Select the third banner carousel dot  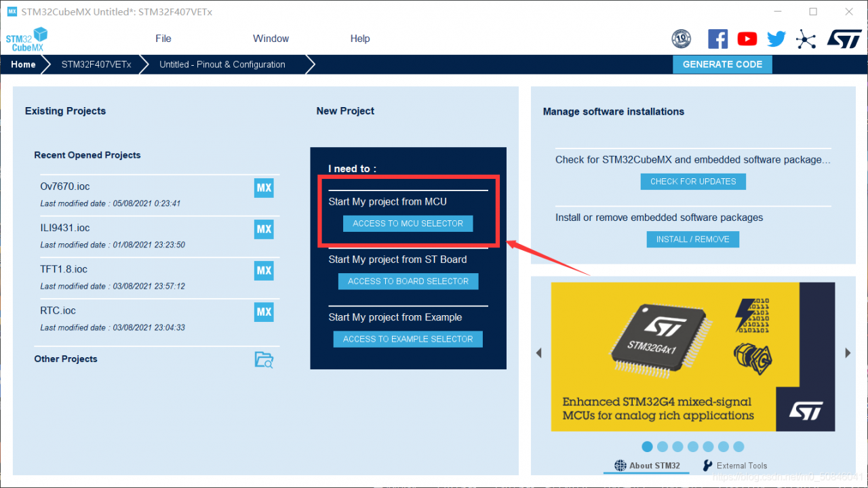pyautogui.click(x=677, y=447)
